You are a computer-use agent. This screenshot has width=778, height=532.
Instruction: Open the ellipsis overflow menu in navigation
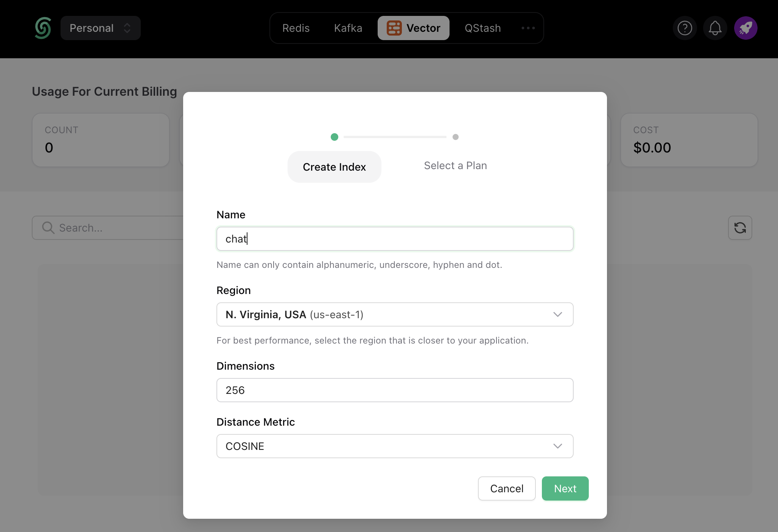click(528, 28)
